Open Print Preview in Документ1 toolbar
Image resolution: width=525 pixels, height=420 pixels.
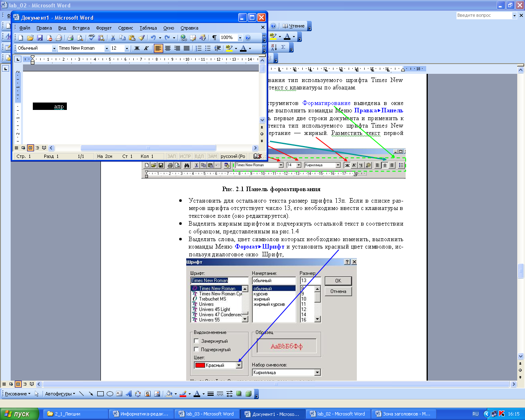[80, 38]
